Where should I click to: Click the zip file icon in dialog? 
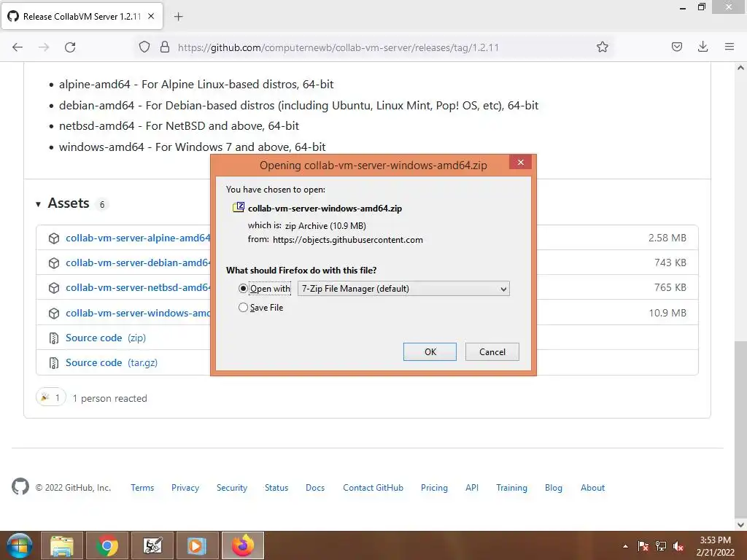point(239,207)
